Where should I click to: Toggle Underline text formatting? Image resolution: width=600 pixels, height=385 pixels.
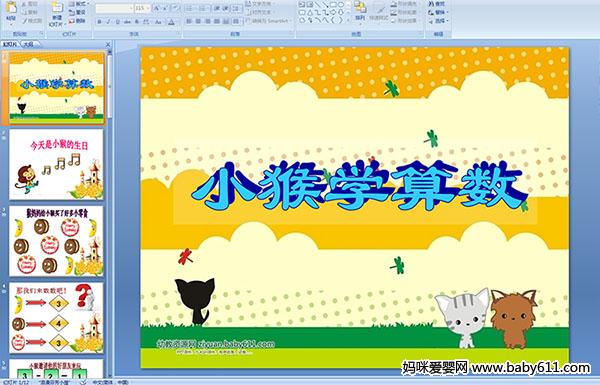pos(117,22)
